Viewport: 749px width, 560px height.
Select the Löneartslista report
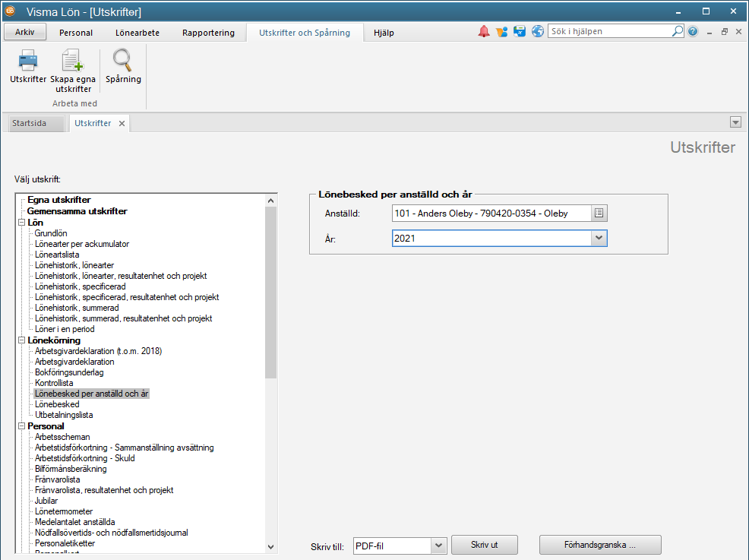click(x=57, y=255)
